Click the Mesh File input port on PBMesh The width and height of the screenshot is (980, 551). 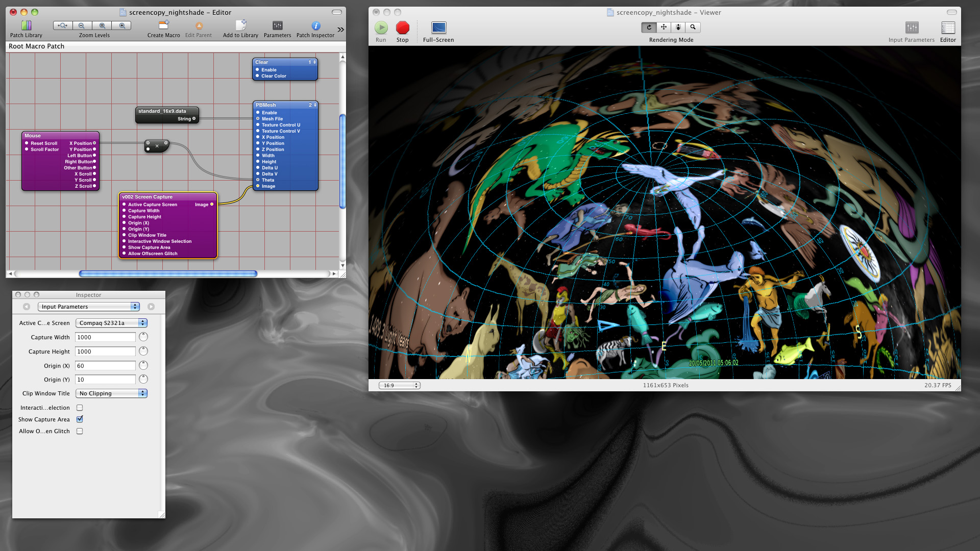click(x=258, y=119)
